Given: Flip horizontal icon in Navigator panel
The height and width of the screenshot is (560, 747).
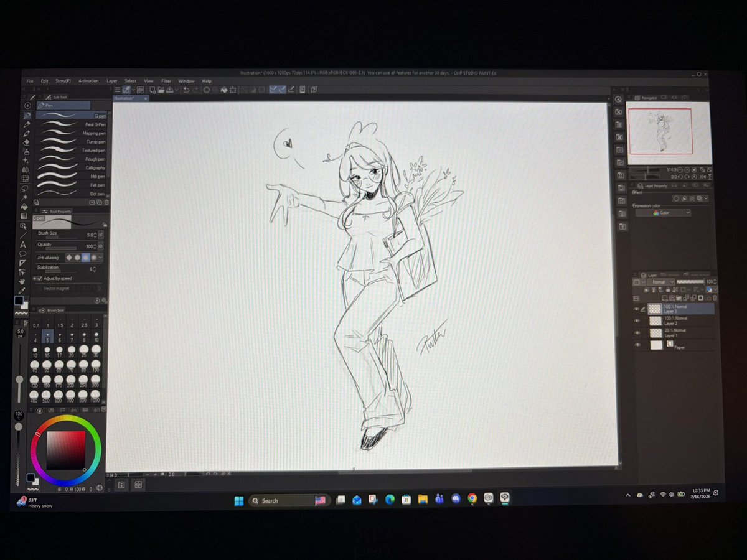Looking at the screenshot, I should 703,177.
